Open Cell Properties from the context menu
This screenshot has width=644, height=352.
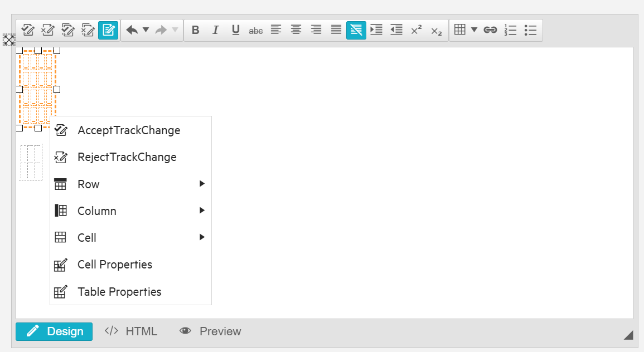coord(115,265)
